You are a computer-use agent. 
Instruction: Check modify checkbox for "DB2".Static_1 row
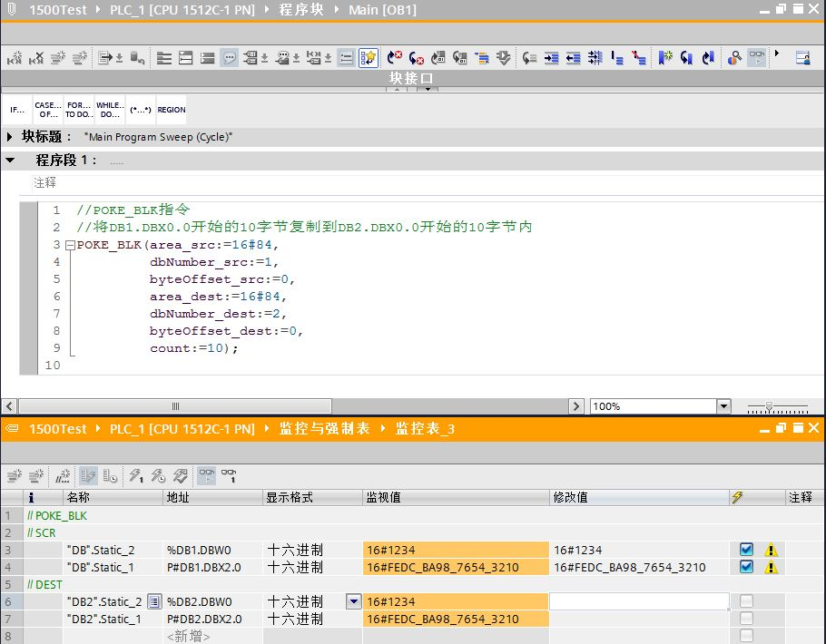tap(746, 619)
